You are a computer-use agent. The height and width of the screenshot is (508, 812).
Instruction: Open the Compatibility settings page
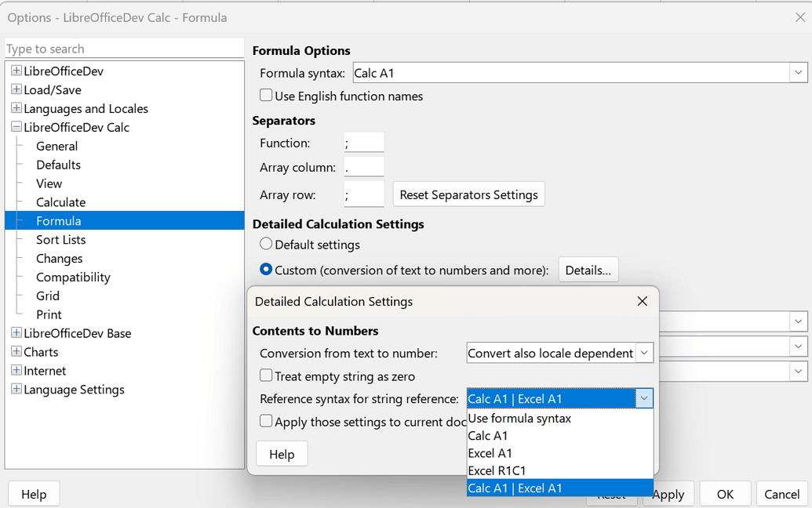click(73, 277)
